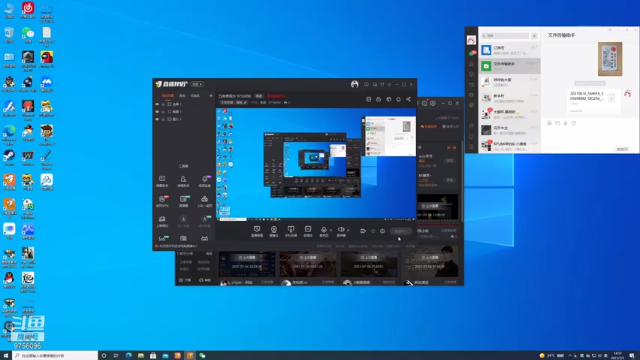Open the file message starting 20210616
The height and width of the screenshot is (360, 640).
point(593,102)
